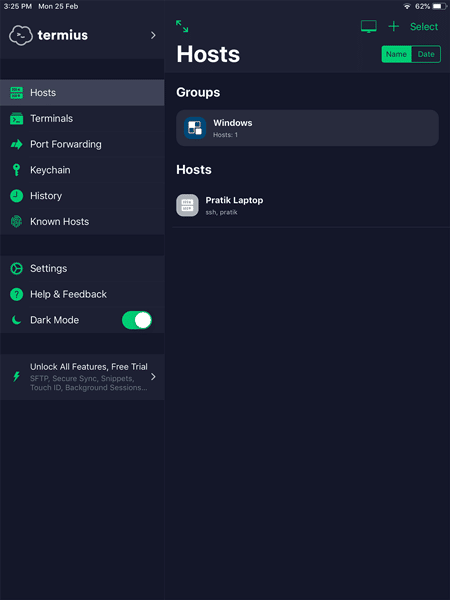Click the Dark Mode moon icon
This screenshot has width=450, height=600.
pyautogui.click(x=16, y=320)
